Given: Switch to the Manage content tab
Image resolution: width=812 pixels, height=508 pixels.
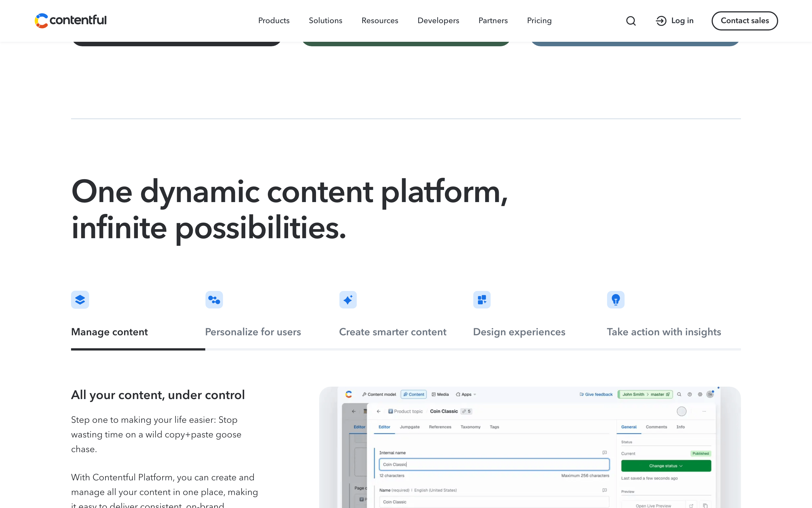Looking at the screenshot, I should (x=109, y=332).
